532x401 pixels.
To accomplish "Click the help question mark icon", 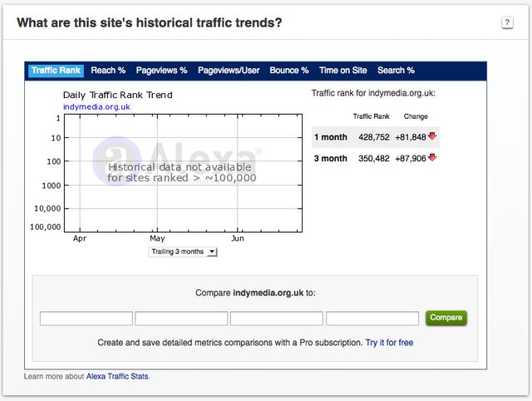I will 507,22.
